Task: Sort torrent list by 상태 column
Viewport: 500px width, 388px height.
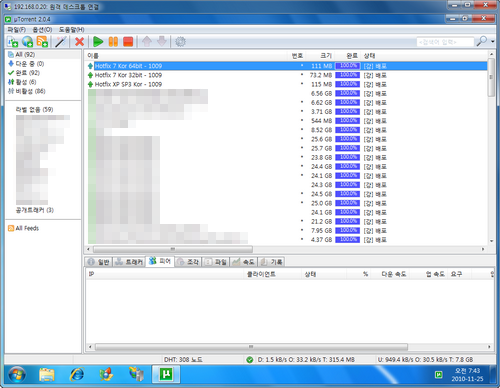Action: [x=369, y=56]
